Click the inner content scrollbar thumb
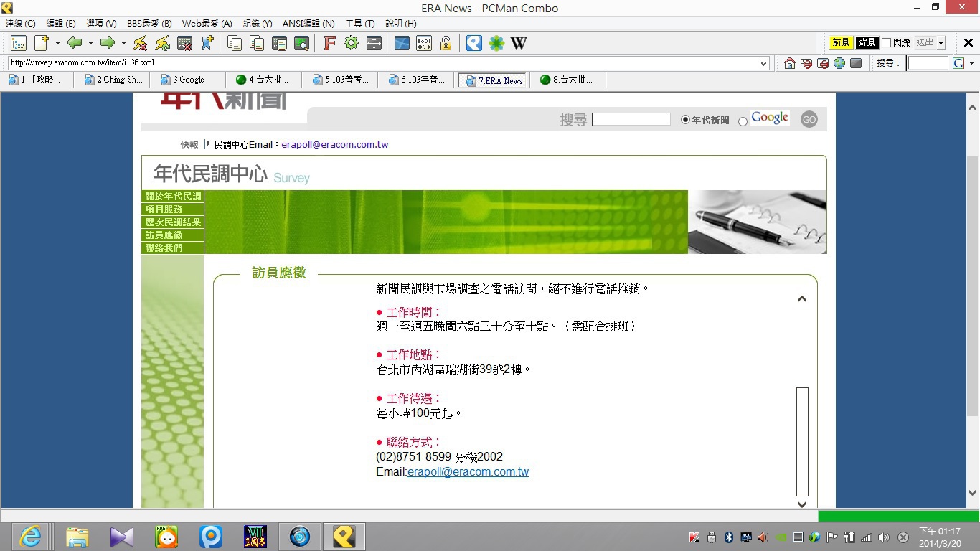This screenshot has height=551, width=980. click(802, 442)
